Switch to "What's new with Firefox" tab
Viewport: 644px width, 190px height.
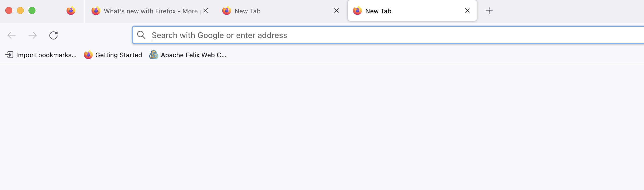[145, 11]
